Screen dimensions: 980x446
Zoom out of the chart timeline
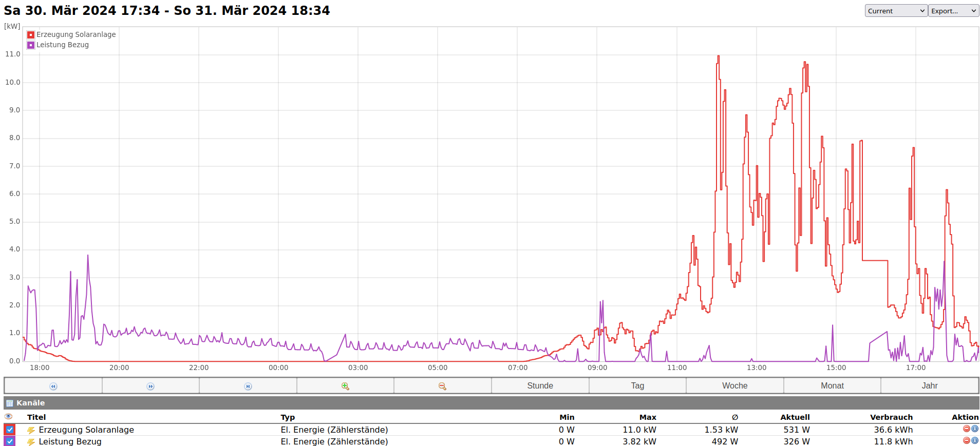point(442,386)
